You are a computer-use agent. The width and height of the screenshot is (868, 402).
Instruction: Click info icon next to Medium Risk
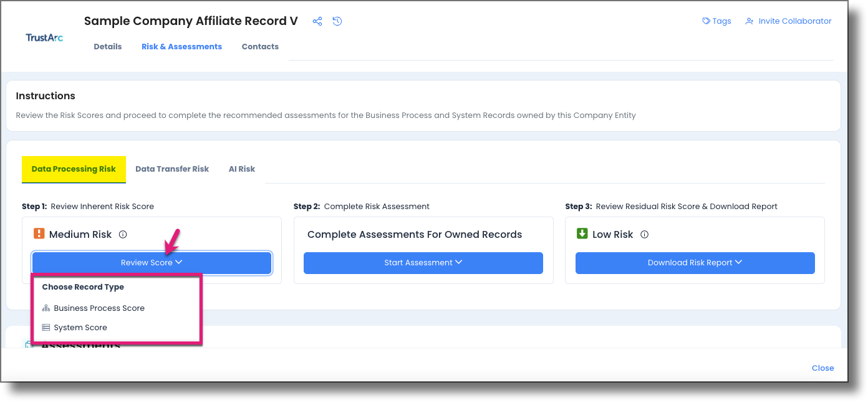pos(123,235)
